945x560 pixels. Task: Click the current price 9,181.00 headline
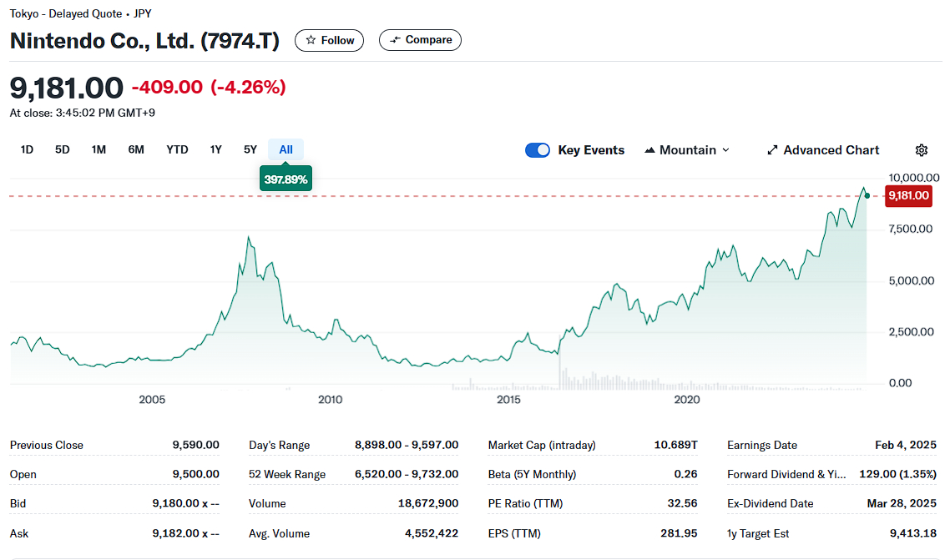(66, 88)
